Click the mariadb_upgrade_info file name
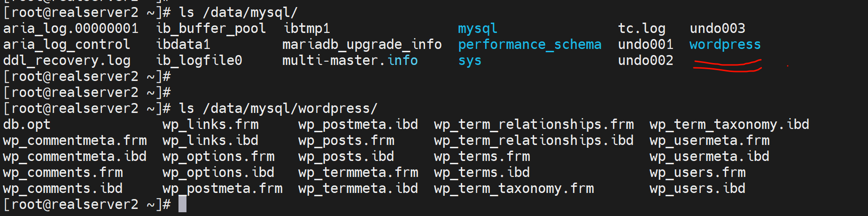The image size is (868, 216). [362, 45]
